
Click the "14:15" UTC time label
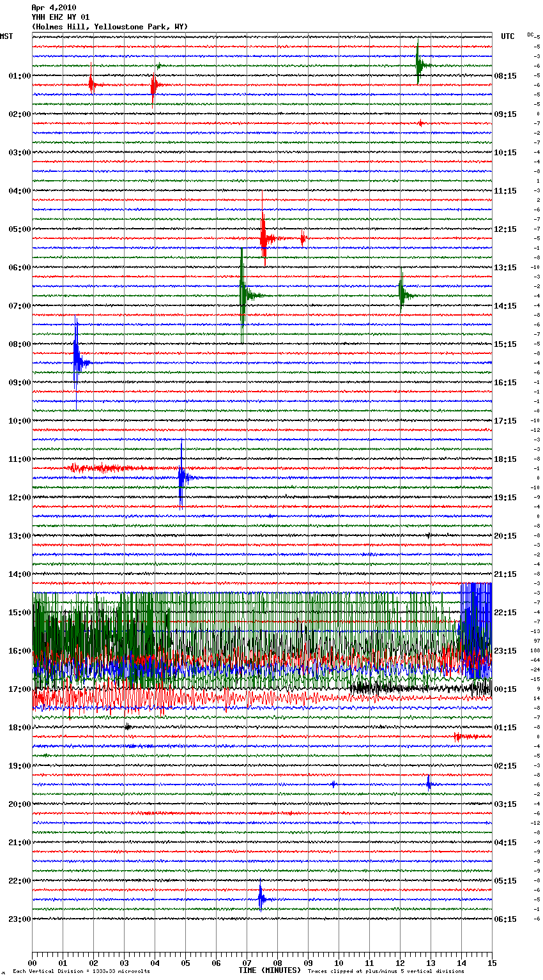coord(505,306)
